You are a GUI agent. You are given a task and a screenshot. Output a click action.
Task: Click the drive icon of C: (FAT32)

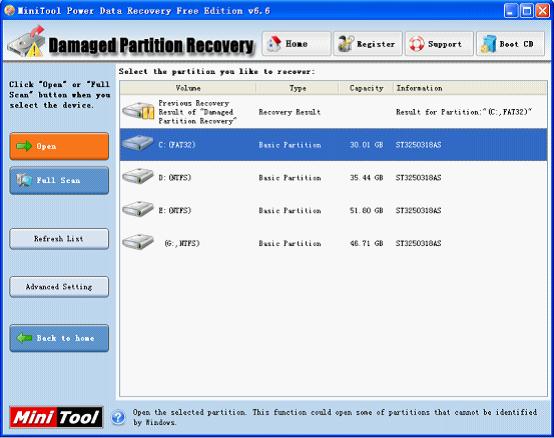tap(138, 144)
